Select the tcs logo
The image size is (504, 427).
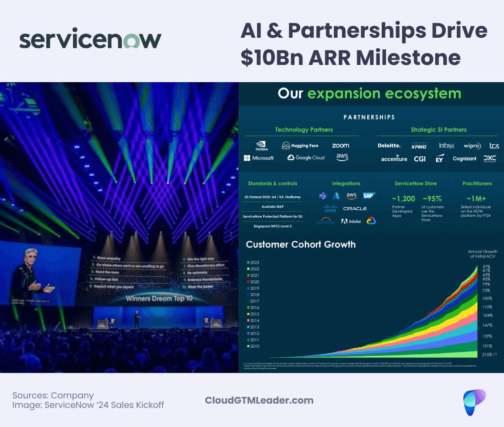[494, 146]
